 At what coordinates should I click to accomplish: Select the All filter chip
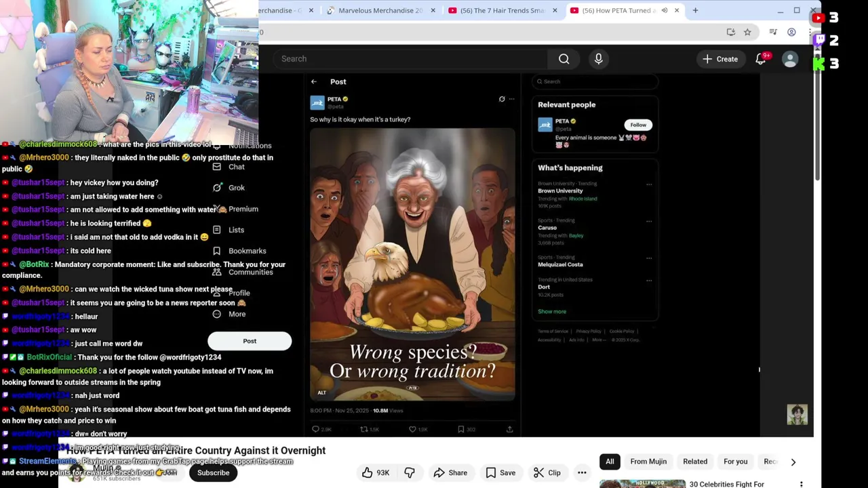(x=610, y=462)
